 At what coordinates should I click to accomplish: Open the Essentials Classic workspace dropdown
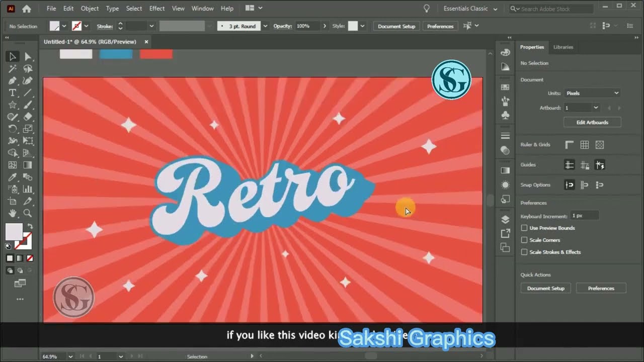click(470, 9)
